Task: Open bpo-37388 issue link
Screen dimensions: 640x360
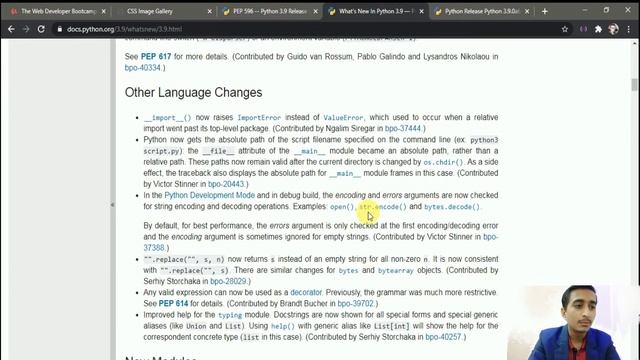Action: click(153, 248)
